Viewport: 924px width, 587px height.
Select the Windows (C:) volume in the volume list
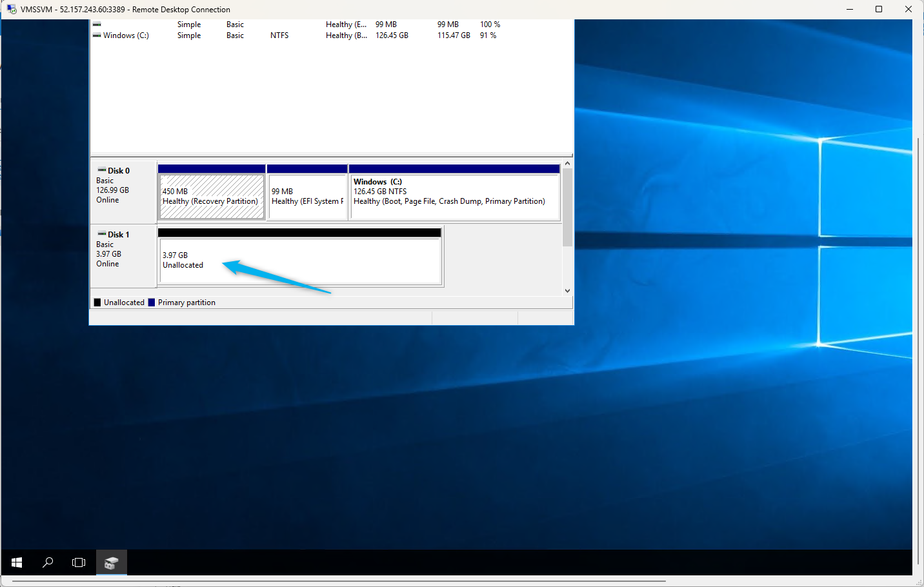pyautogui.click(x=126, y=35)
